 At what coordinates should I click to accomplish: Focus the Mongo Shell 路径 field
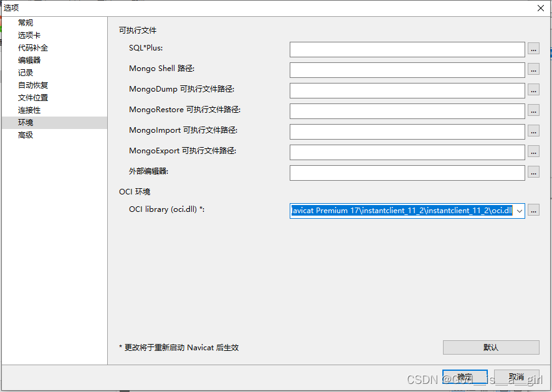(x=407, y=70)
